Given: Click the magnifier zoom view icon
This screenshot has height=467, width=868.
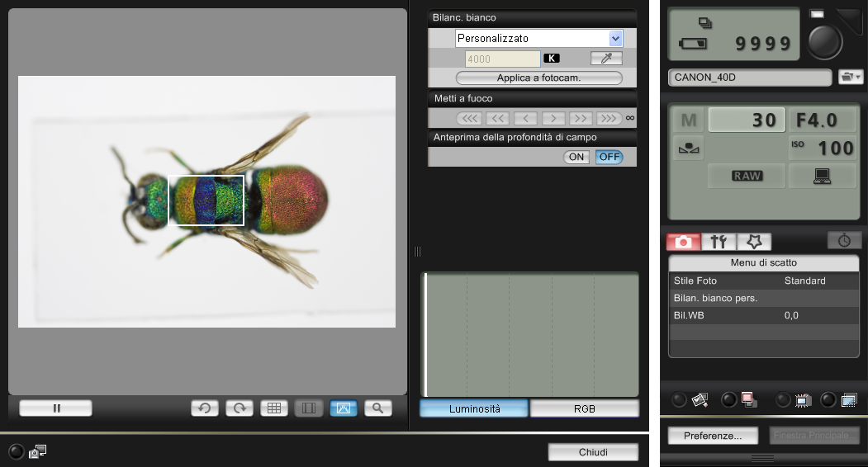Looking at the screenshot, I should pos(377,408).
